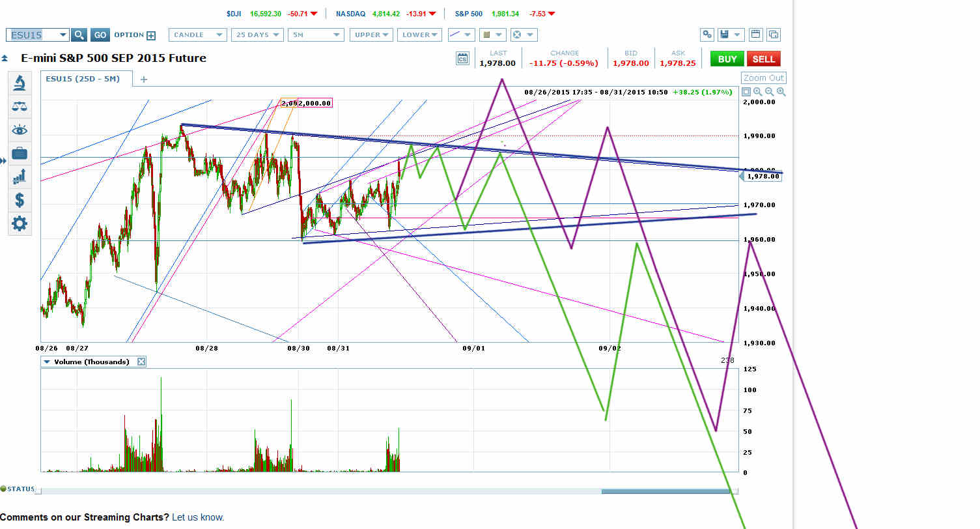Click the STATUS indicator dot
This screenshot has width=980, height=529.
[3, 489]
